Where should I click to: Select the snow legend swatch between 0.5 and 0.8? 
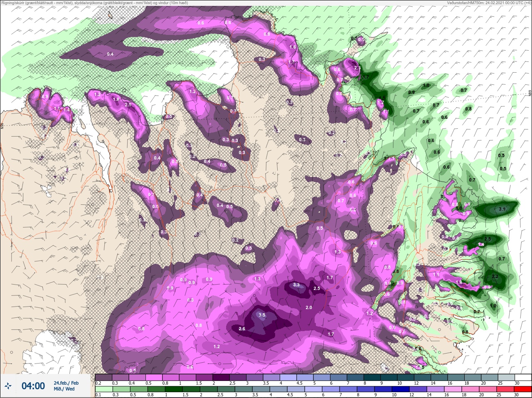[154, 377]
